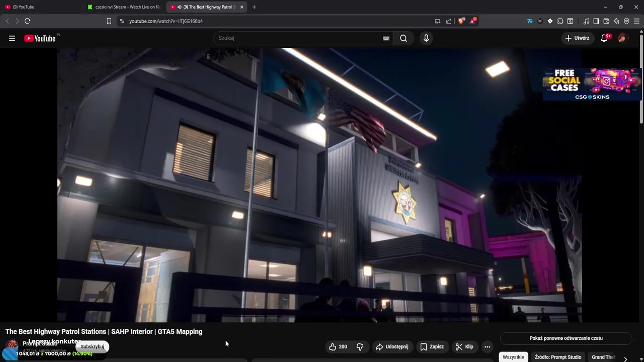Screen dimensions: 644x362
Task: Open Brave VPN shield icon
Action: pos(626,21)
